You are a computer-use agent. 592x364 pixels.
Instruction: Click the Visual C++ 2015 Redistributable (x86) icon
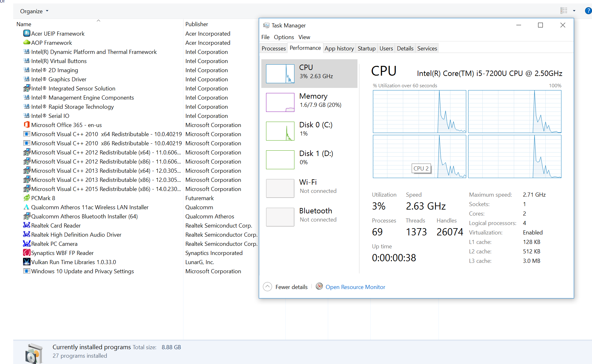(27, 189)
